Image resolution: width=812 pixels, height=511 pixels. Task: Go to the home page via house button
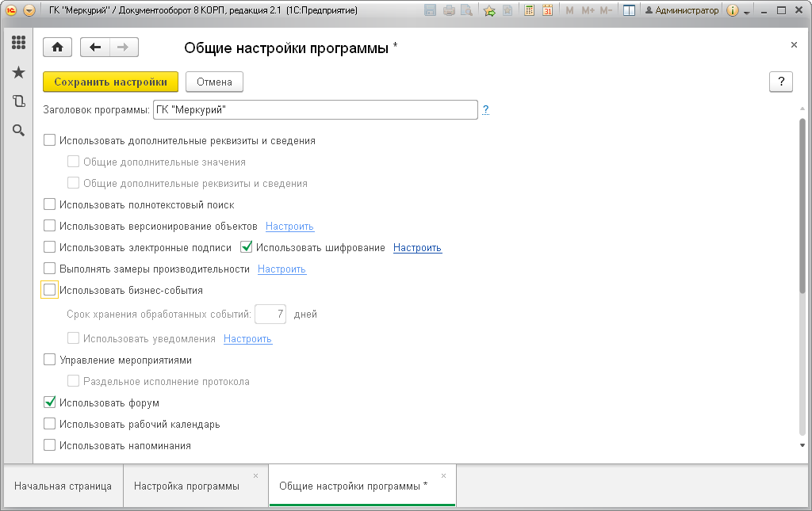57,48
